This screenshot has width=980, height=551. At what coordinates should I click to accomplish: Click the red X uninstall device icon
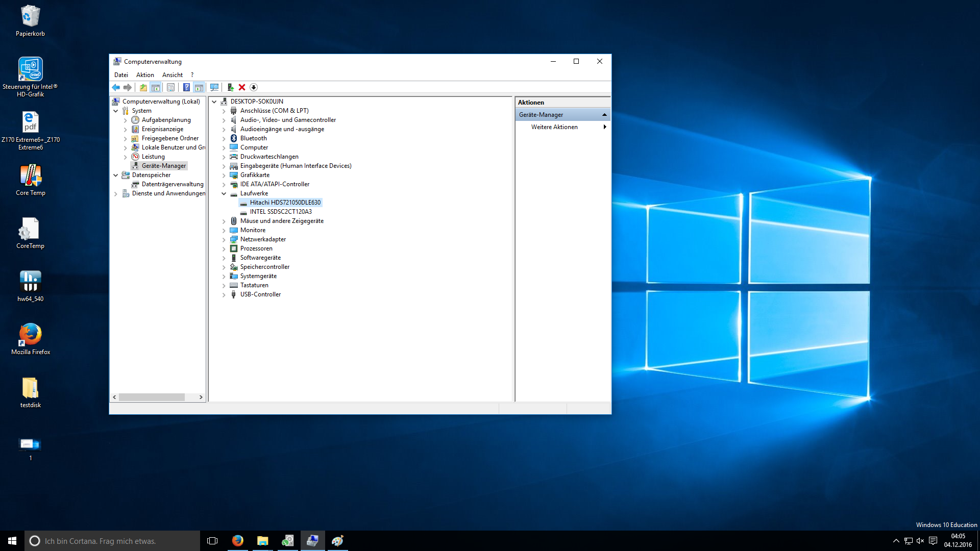(242, 87)
